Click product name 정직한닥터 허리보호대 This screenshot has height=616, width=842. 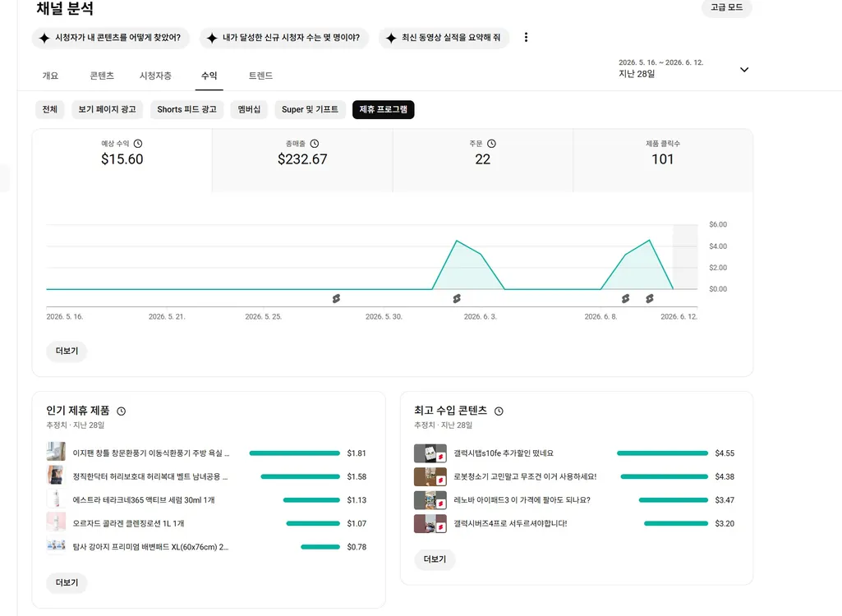pos(150,477)
